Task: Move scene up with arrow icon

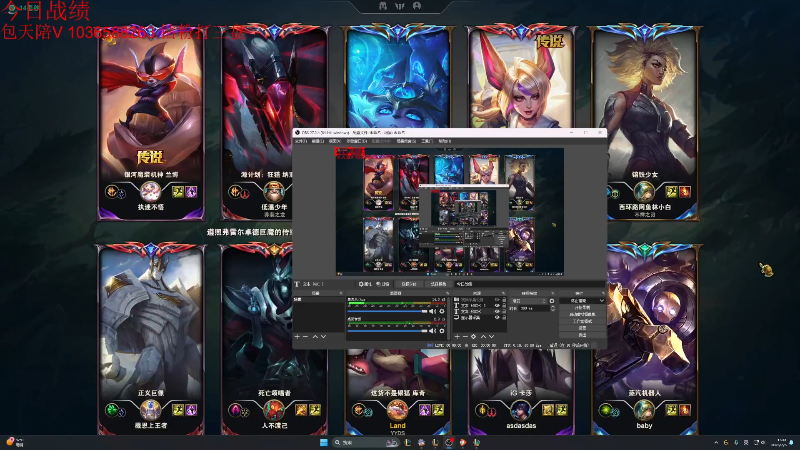Action: pos(315,337)
